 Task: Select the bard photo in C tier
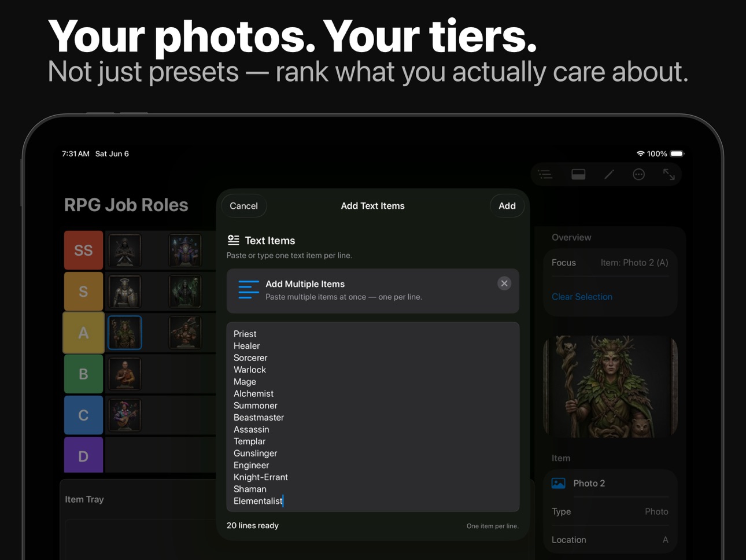pyautogui.click(x=125, y=415)
